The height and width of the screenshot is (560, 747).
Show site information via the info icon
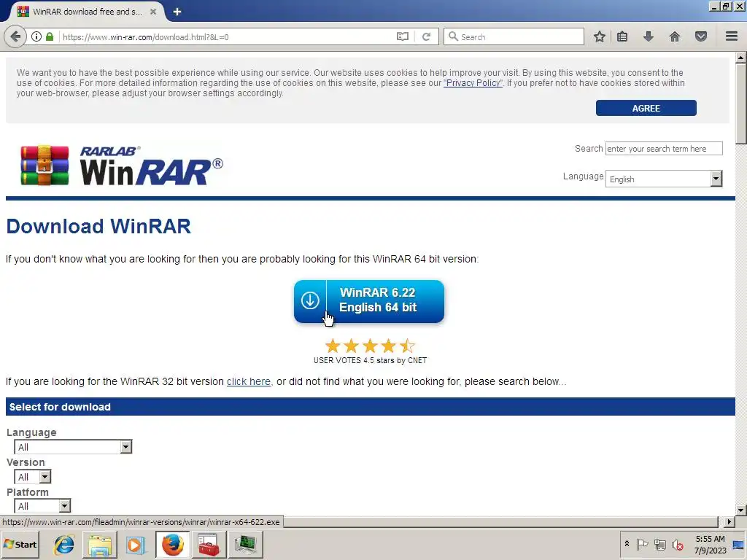click(36, 36)
